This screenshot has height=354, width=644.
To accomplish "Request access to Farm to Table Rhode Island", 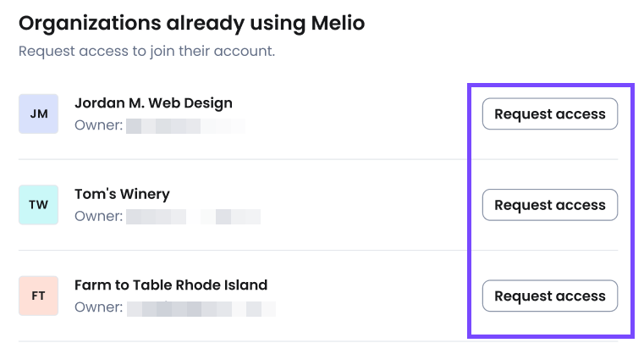I will [x=549, y=296].
